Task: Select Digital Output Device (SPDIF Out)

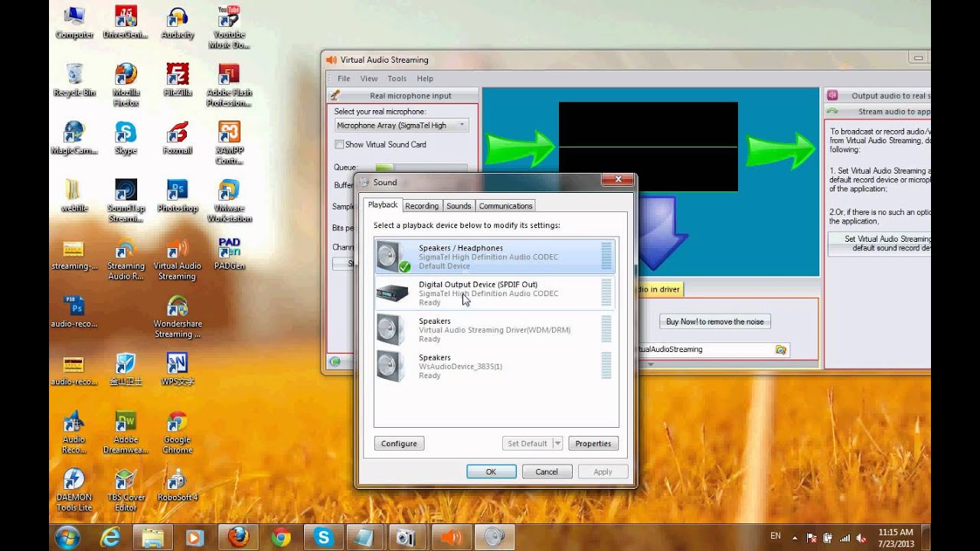Action: pyautogui.click(x=495, y=293)
